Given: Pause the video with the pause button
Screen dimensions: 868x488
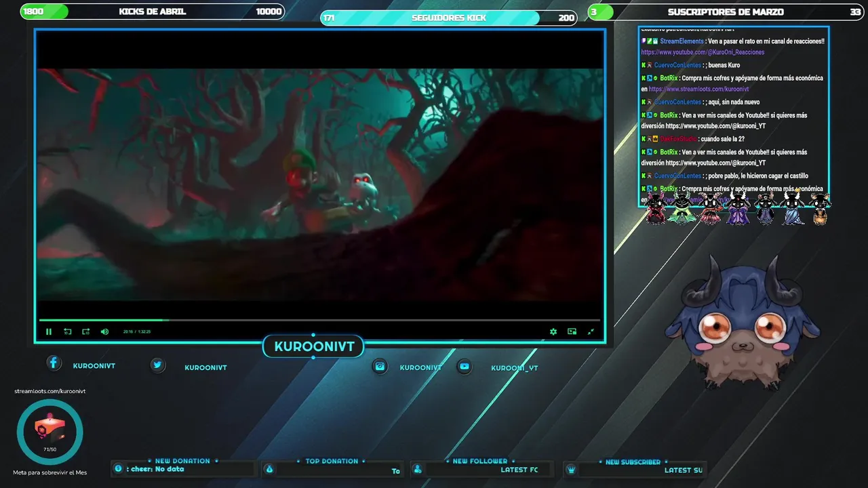Looking at the screenshot, I should pos(49,331).
